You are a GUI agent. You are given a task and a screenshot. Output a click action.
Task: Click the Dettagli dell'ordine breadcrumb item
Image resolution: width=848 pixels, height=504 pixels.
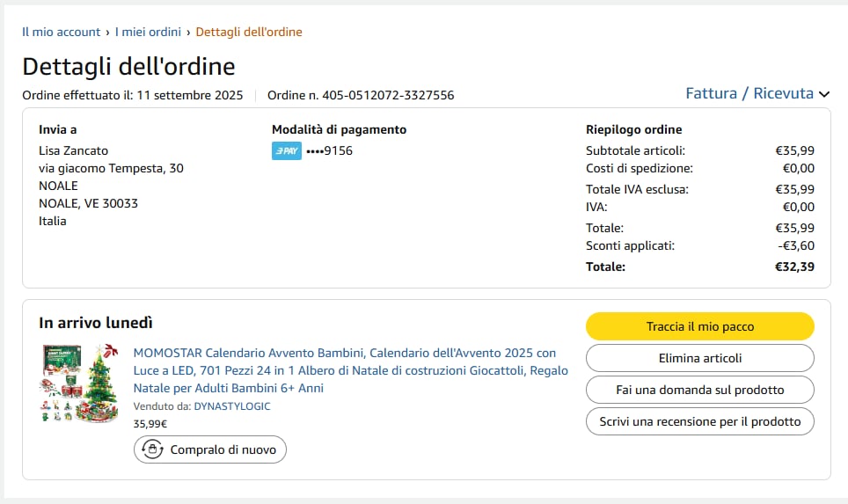(249, 32)
